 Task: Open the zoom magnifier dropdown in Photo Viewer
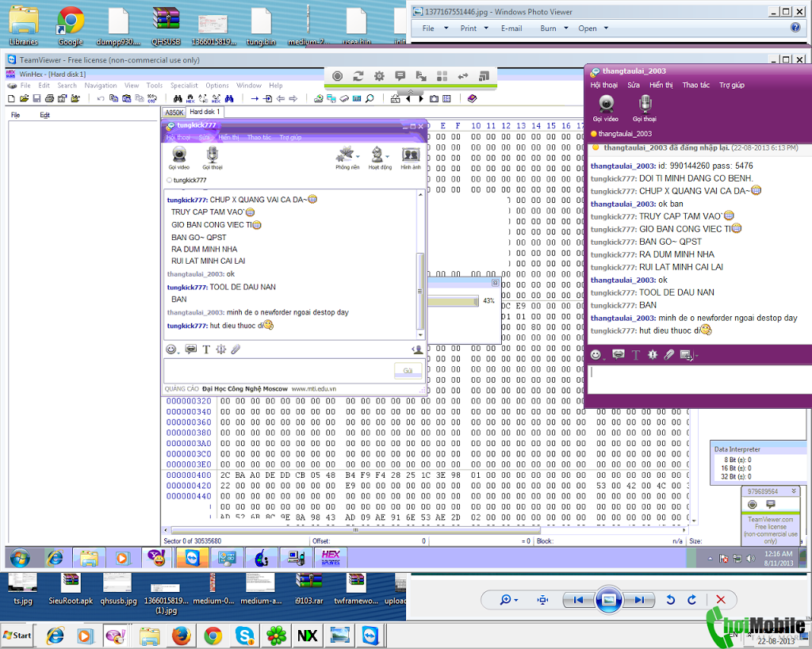(x=508, y=600)
